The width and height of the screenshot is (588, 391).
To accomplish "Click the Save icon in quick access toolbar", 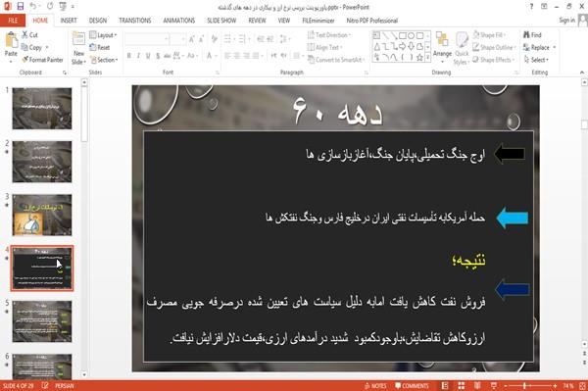I will pos(21,7).
